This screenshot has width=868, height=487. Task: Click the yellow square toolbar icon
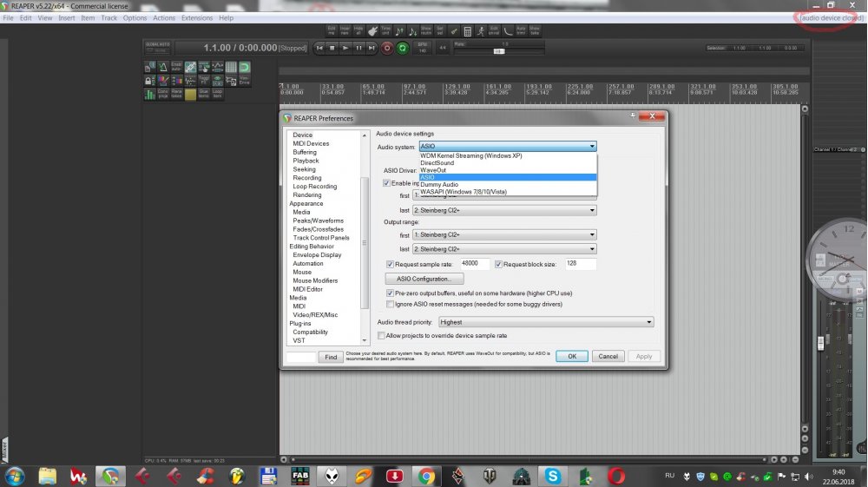pos(190,94)
